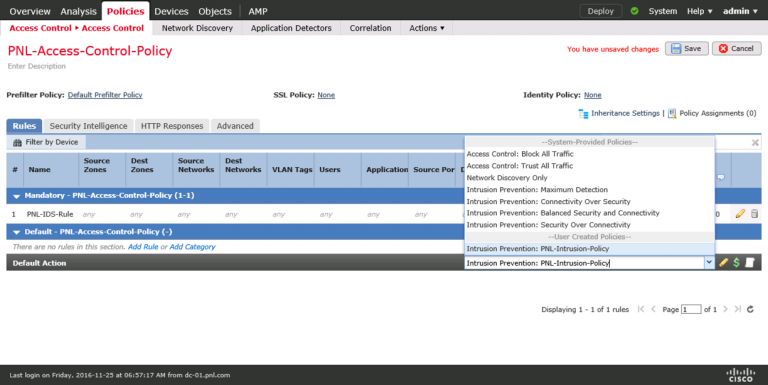Image resolution: width=768 pixels, height=385 pixels.
Task: Select Intrusion Prevention: Maximum Detection
Action: (x=589, y=190)
